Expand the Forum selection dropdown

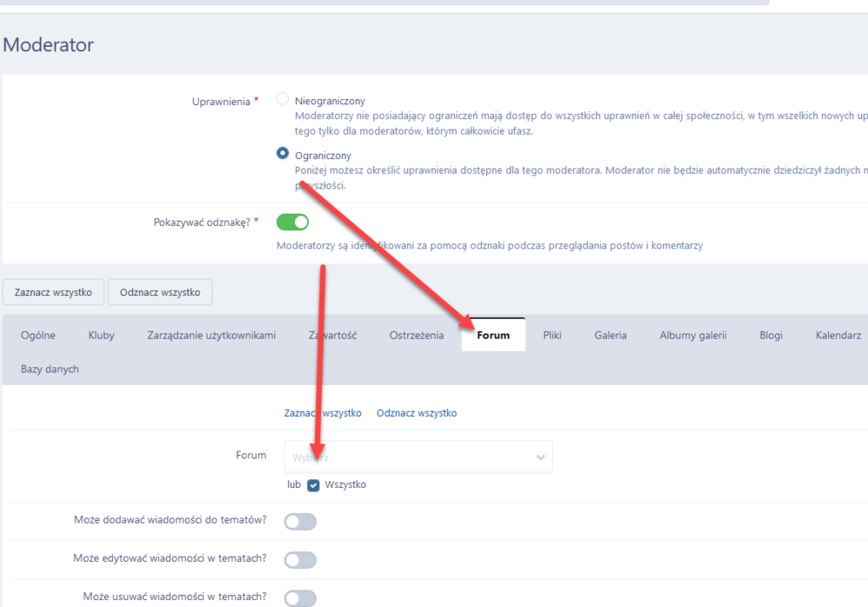tap(418, 457)
